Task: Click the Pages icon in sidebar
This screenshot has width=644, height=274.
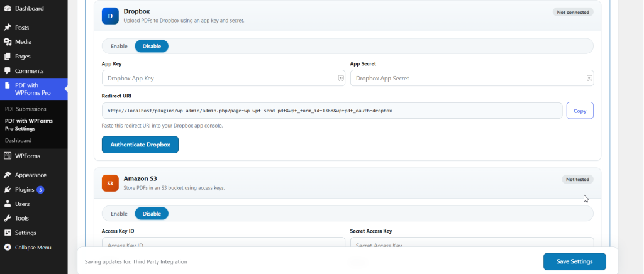Action: pos(8,56)
